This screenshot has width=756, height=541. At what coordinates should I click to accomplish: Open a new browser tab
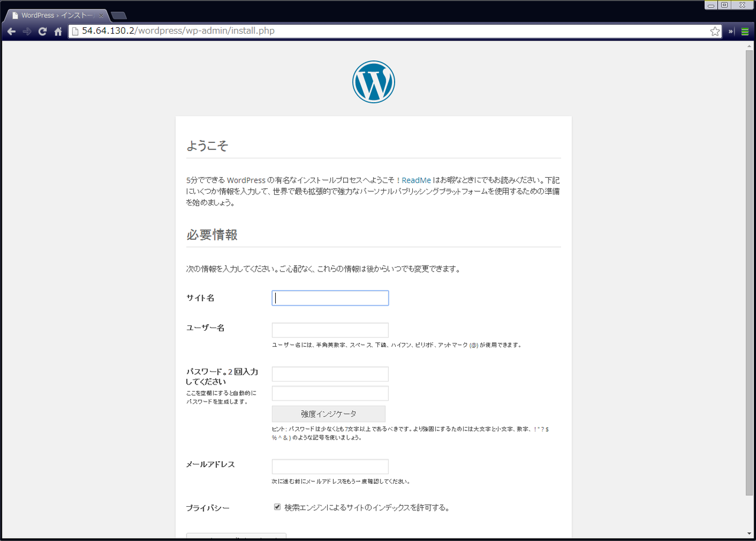[118, 16]
